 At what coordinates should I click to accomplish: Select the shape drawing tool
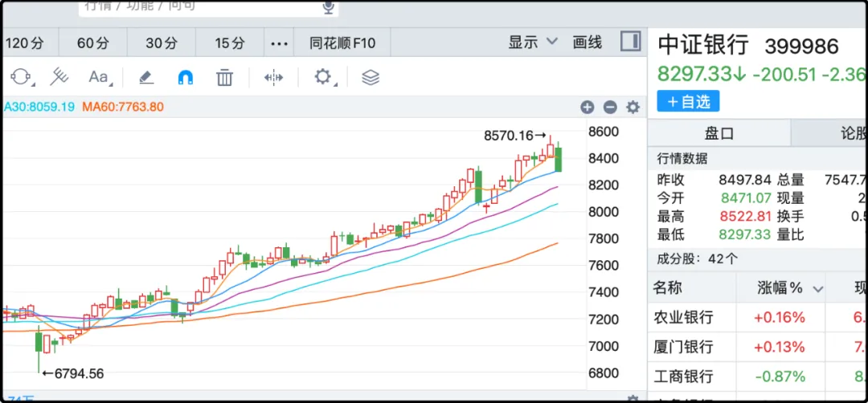point(21,77)
